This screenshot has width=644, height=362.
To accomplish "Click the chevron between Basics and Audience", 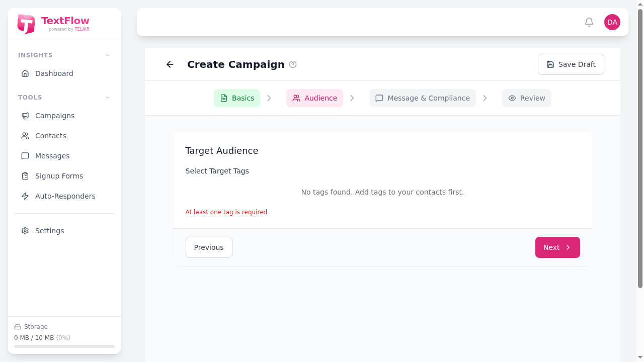I will (x=269, y=98).
